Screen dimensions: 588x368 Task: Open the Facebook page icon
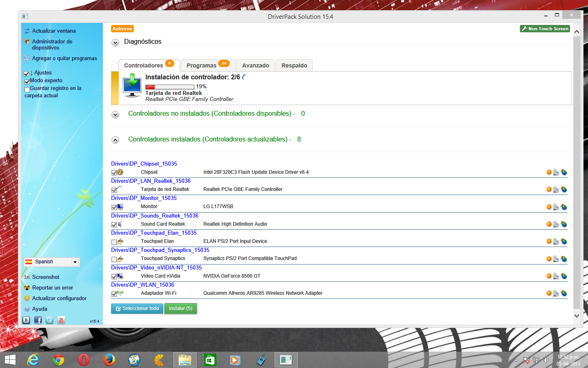(38, 320)
